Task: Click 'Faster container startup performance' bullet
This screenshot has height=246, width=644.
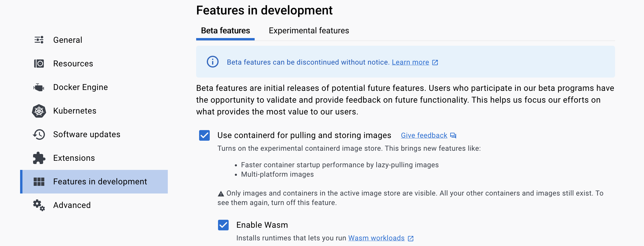Action: 340,165
